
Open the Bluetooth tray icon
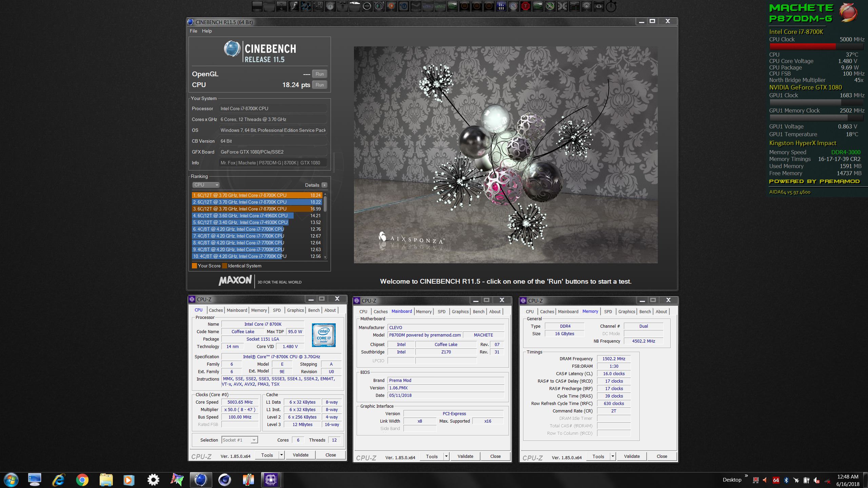pyautogui.click(x=786, y=480)
